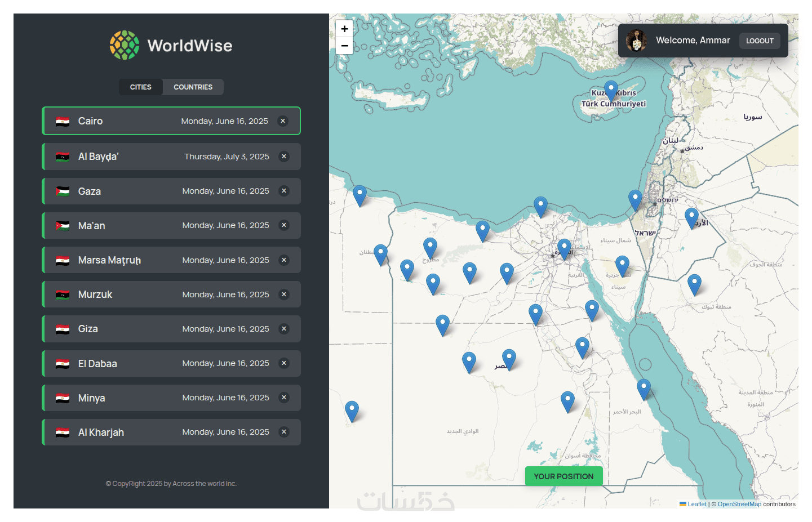
Task: Open the Cairo city item
Action: [171, 121]
